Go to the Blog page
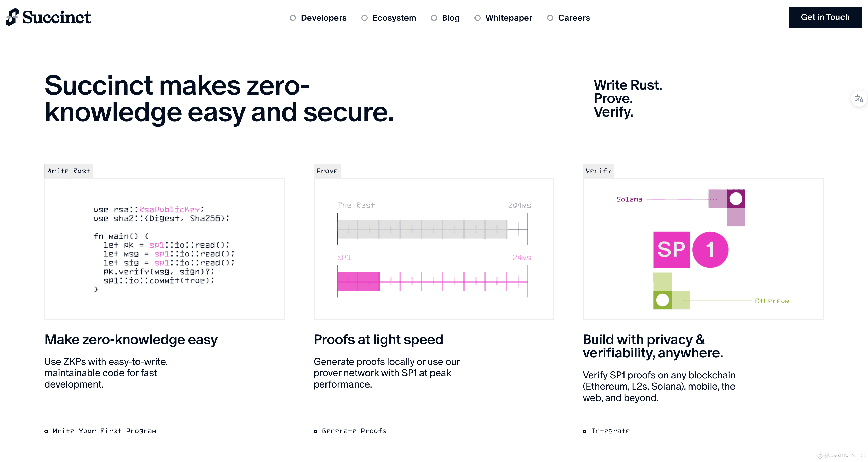The height and width of the screenshot is (462, 868). point(445,18)
